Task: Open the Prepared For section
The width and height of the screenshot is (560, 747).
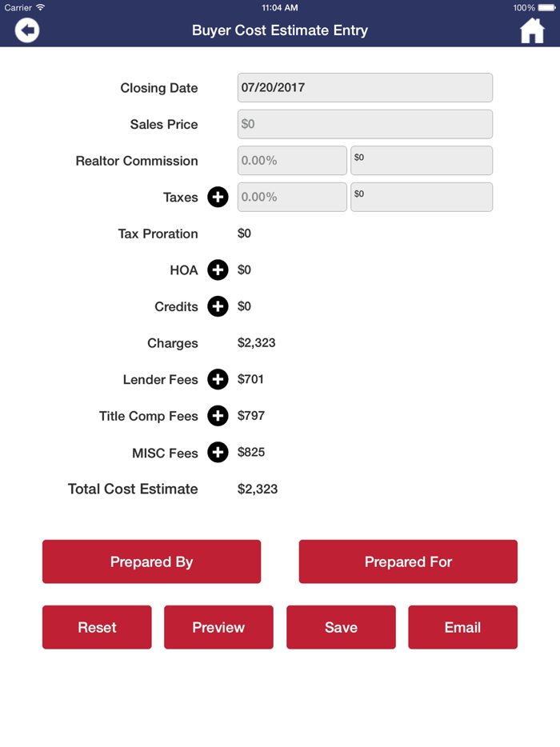Action: 408,561
